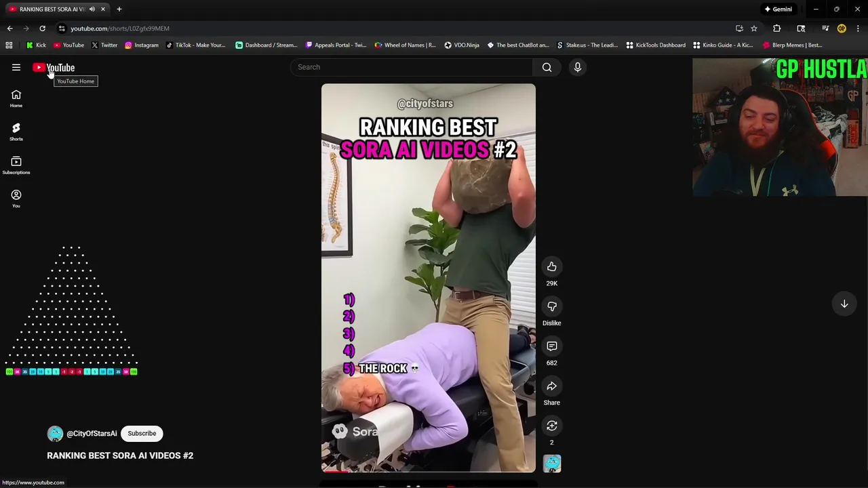Open the browser profile avatar
The width and height of the screenshot is (868, 488).
click(842, 28)
